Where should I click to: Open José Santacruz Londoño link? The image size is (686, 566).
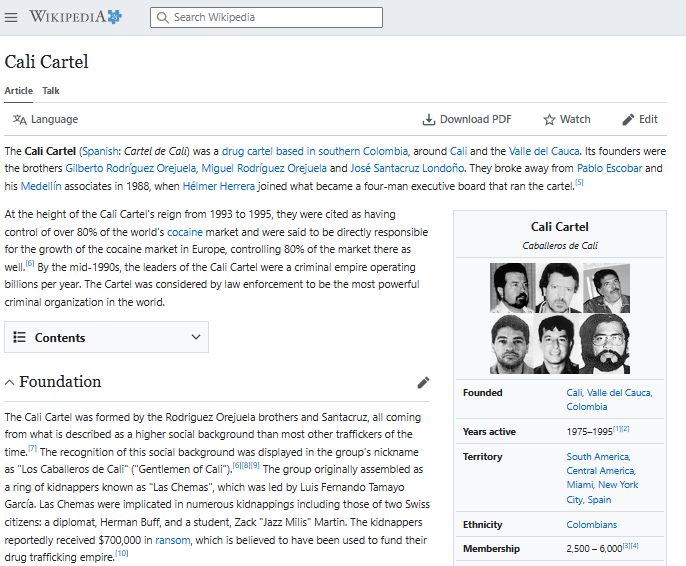pos(407,168)
